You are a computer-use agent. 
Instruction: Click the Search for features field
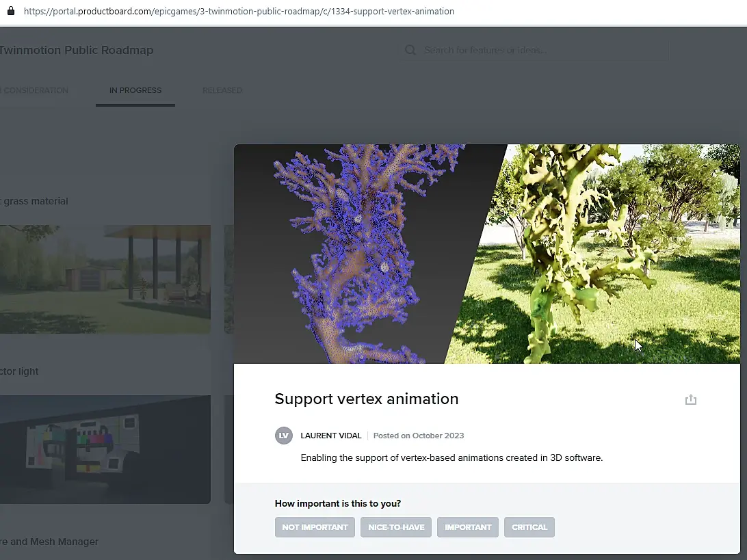pos(534,50)
